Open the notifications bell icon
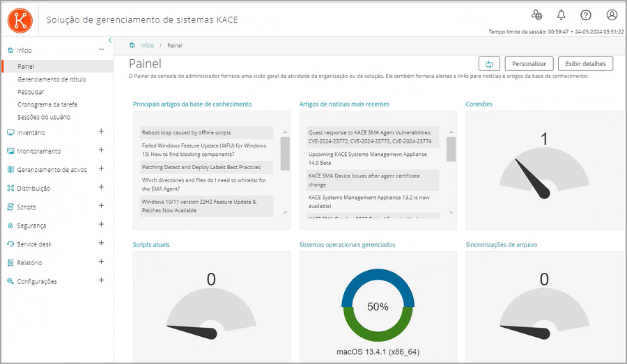Image resolution: width=627 pixels, height=364 pixels. point(561,15)
